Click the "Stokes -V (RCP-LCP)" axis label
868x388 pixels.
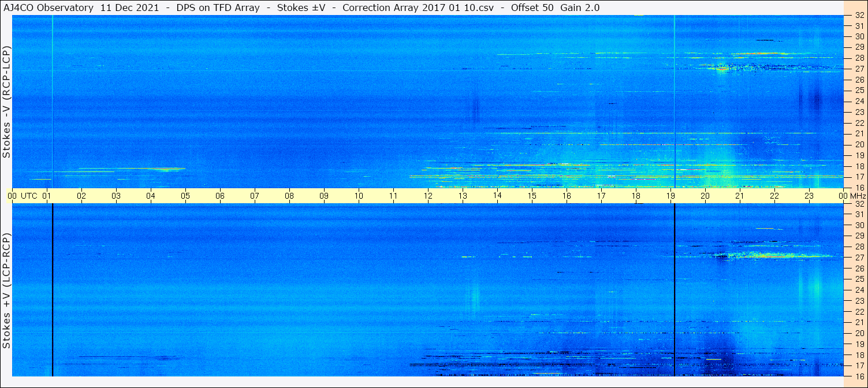point(6,102)
